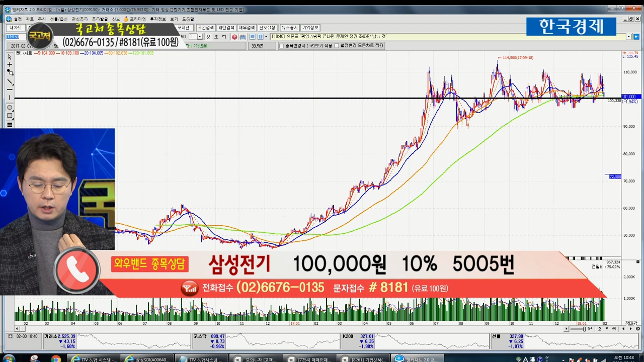Click the split-pane layout icon

[x=260, y=37]
